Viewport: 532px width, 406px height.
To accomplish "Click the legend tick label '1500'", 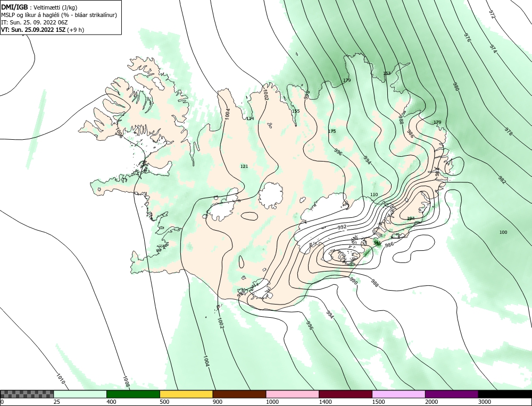I will (x=378, y=402).
